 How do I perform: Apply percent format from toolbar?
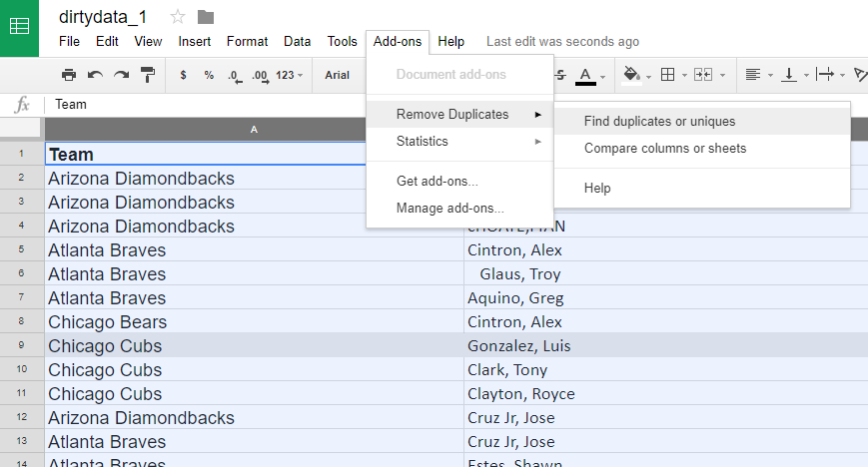tap(209, 75)
